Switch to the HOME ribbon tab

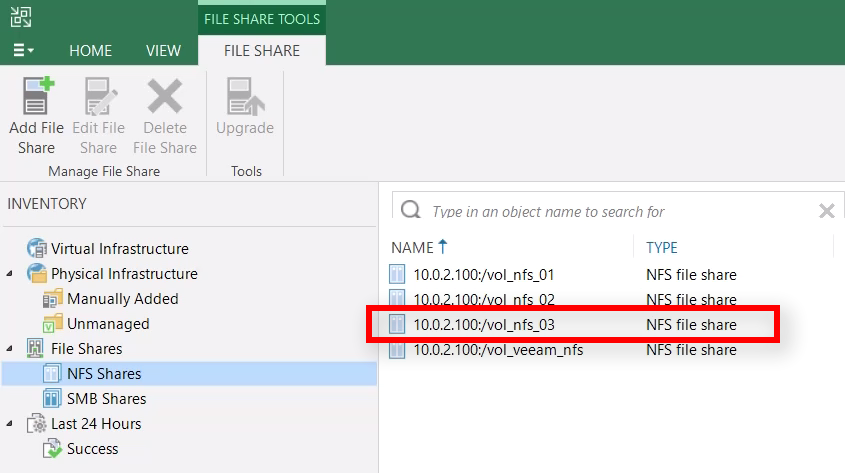pyautogui.click(x=90, y=50)
